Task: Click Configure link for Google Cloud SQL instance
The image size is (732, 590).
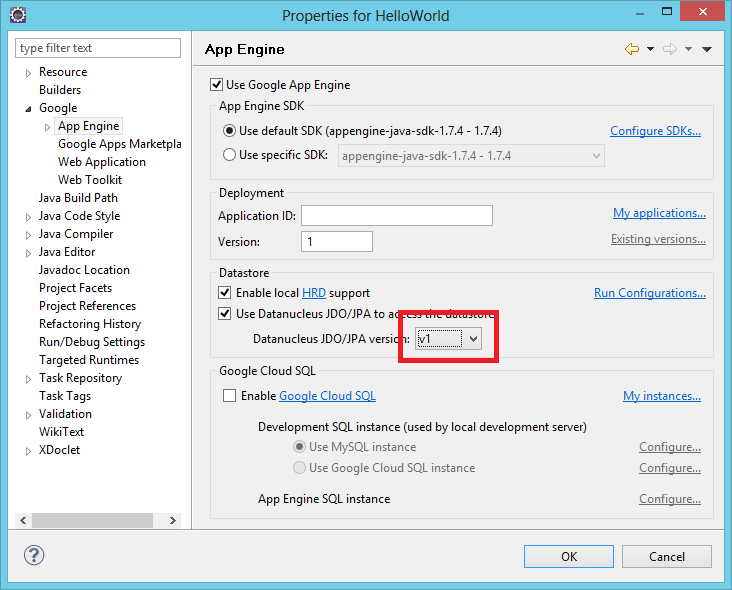Action: tap(670, 468)
